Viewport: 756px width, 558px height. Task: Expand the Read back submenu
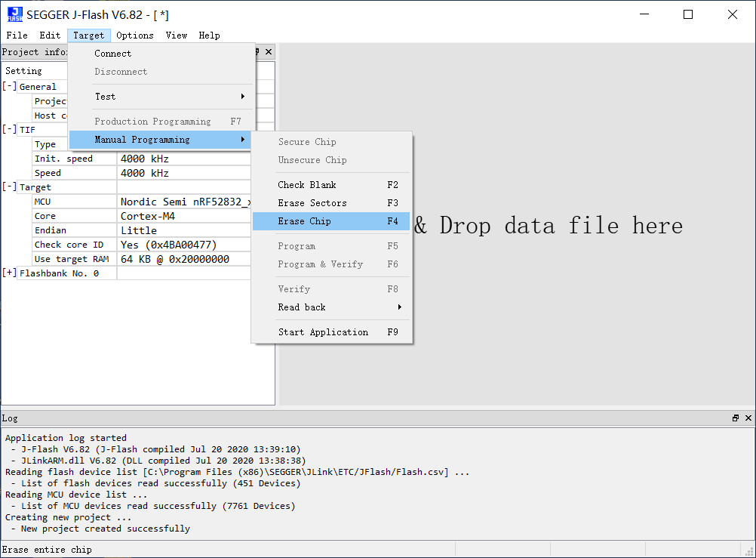click(x=331, y=307)
